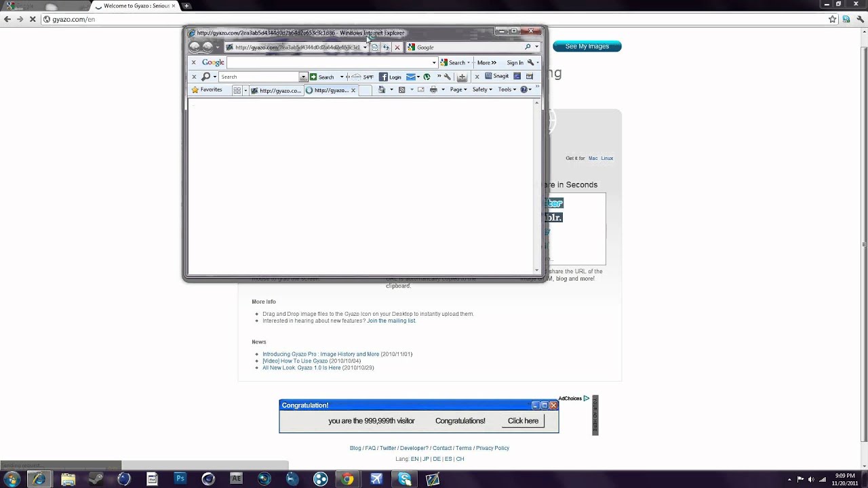Click volume speaker icon in system tray

tap(811, 479)
